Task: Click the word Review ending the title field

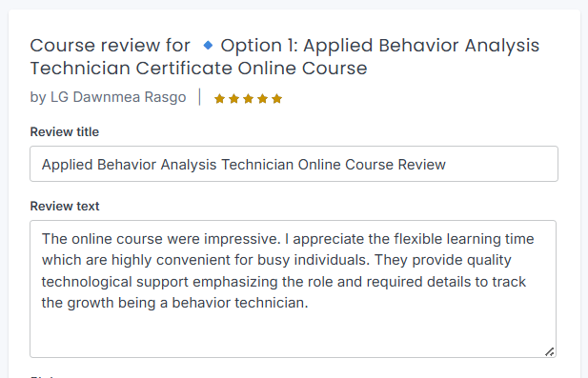Action: click(421, 165)
